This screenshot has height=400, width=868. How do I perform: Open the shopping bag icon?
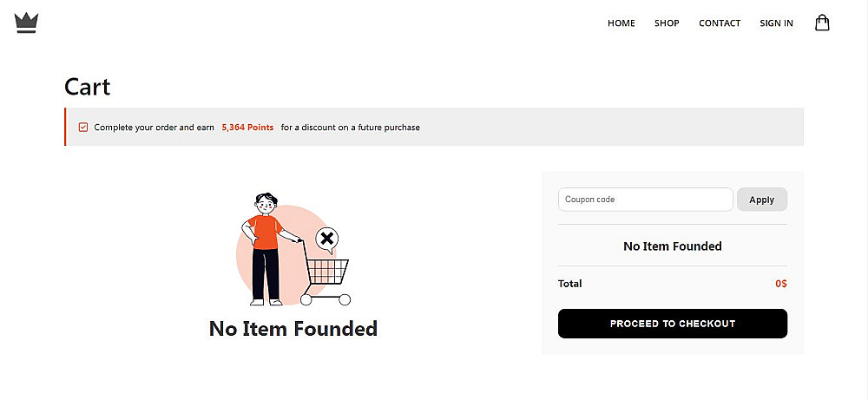(x=822, y=23)
